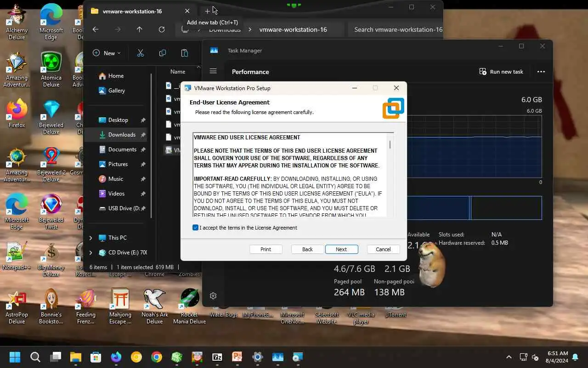
Task: Go back in File Explorer
Action: pos(96,29)
